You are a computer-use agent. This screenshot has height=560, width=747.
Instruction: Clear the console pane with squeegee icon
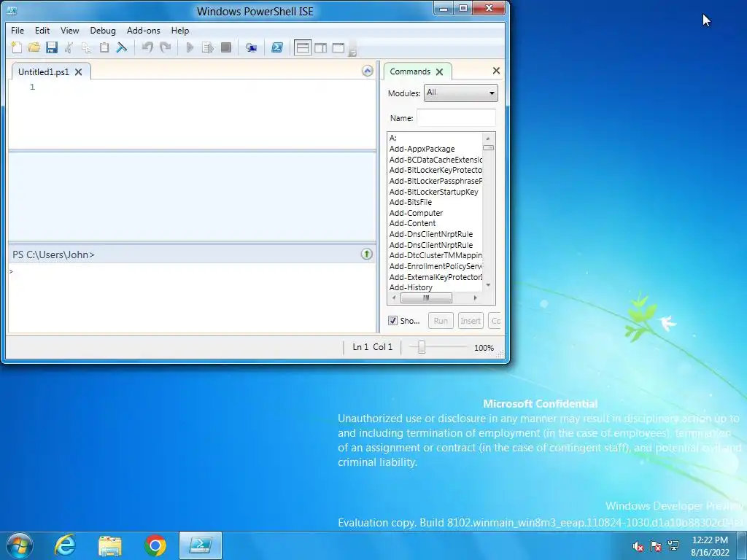pyautogui.click(x=122, y=47)
